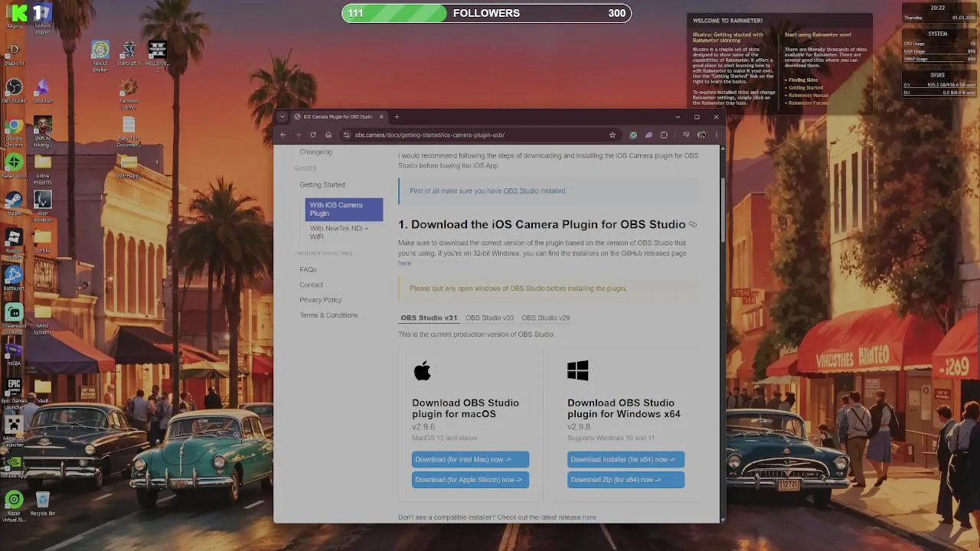The height and width of the screenshot is (551, 980).
Task: Switch to the OBS Studio v30 tab
Action: 489,318
